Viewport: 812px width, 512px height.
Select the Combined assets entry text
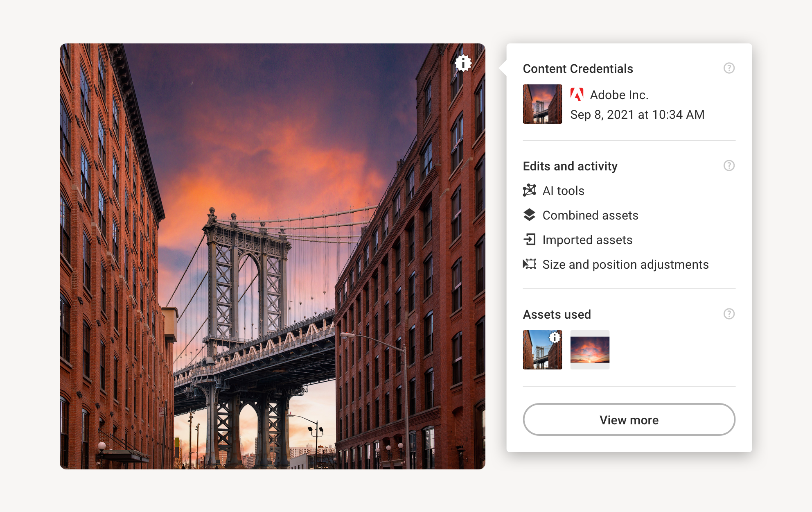click(x=590, y=215)
